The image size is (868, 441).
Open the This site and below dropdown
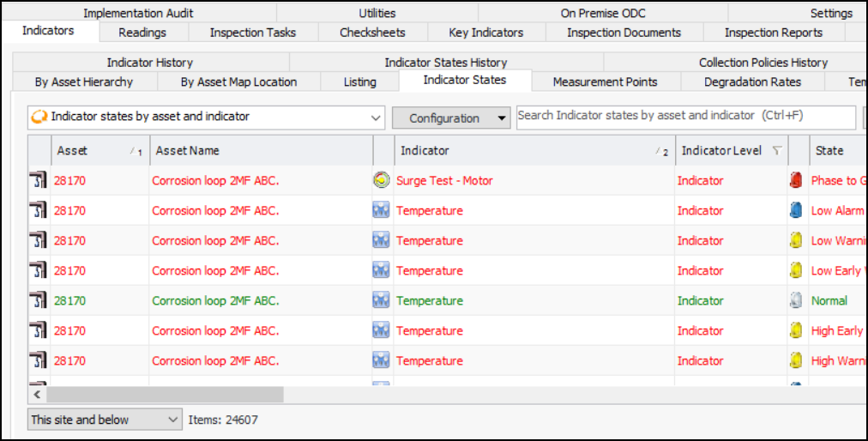click(171, 420)
